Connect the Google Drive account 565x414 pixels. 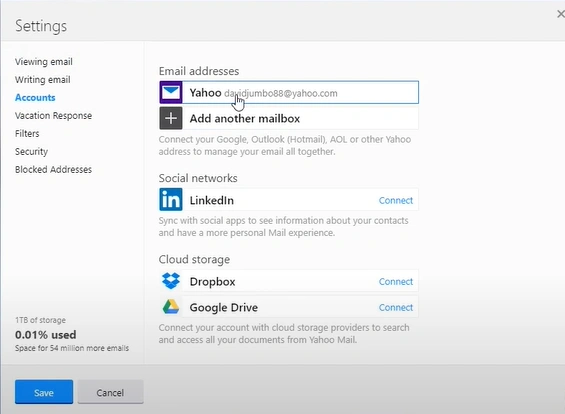coord(396,307)
